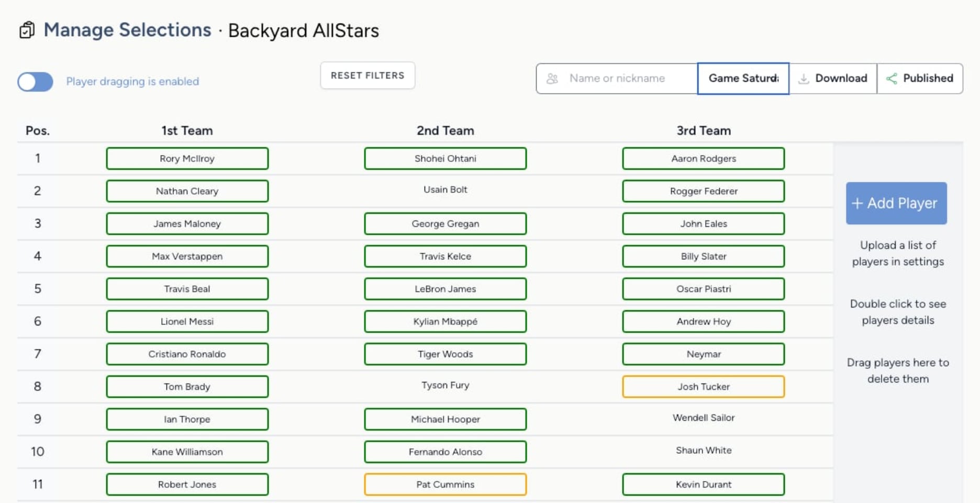Click the Download button label
The image size is (980, 503).
pos(841,79)
